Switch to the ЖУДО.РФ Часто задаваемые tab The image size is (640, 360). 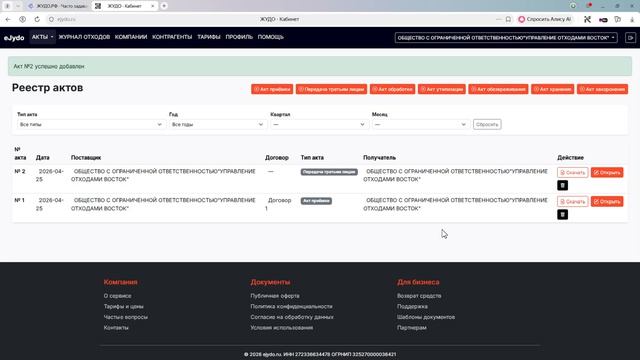pos(58,6)
